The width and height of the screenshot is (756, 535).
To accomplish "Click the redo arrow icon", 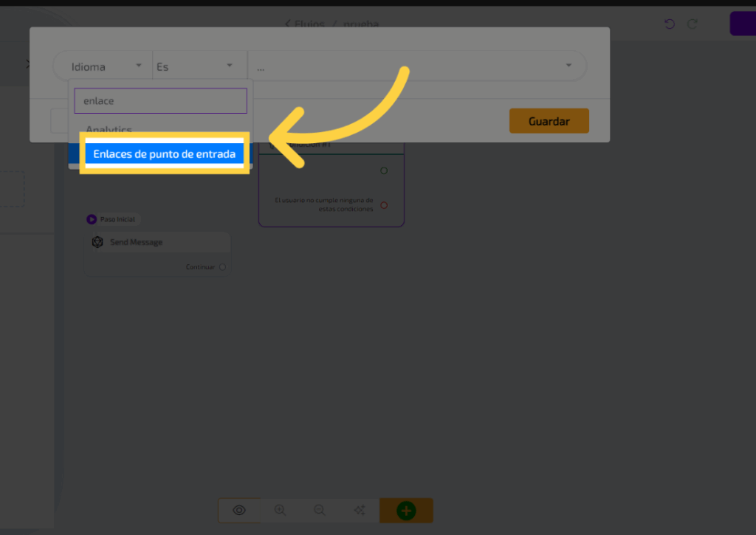I will [x=693, y=24].
